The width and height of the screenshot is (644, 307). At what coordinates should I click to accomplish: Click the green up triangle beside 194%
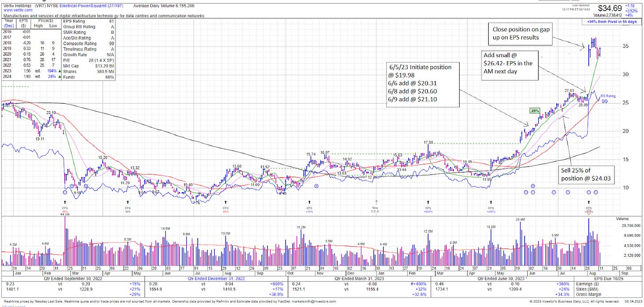click(x=61, y=71)
